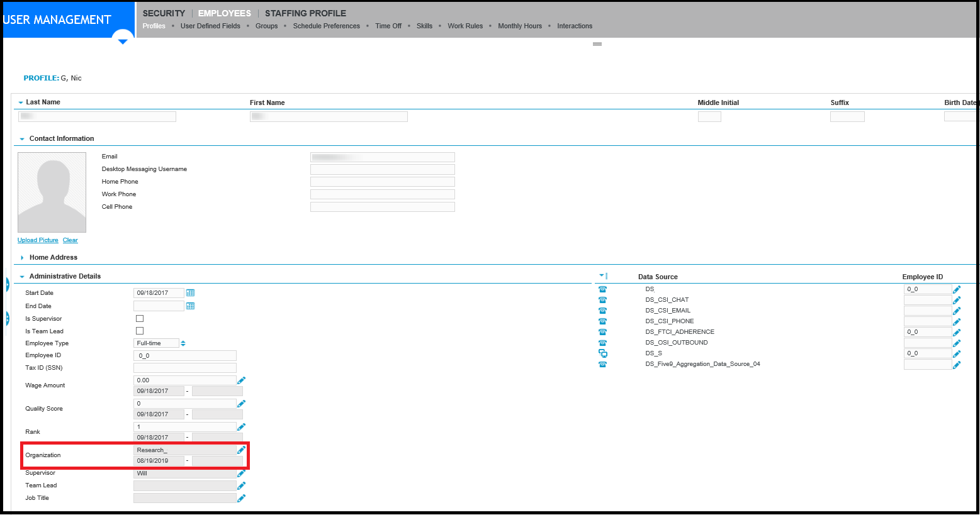
Task: Edit the Wage Amount pencil icon
Action: point(241,380)
